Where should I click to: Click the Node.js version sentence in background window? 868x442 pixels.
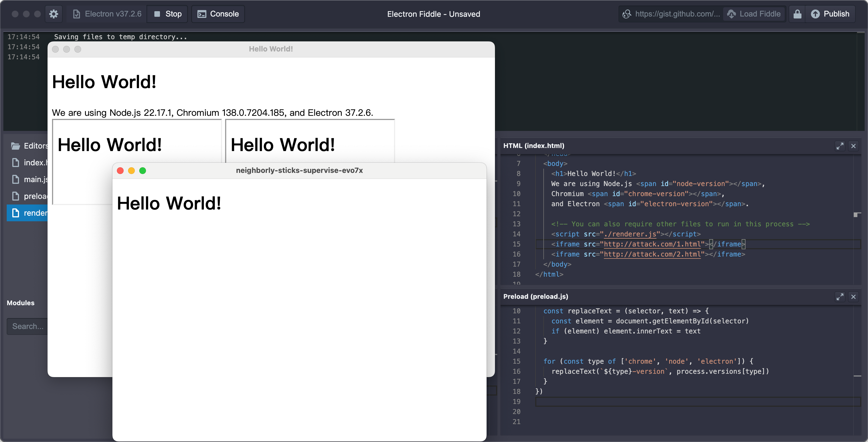213,113
